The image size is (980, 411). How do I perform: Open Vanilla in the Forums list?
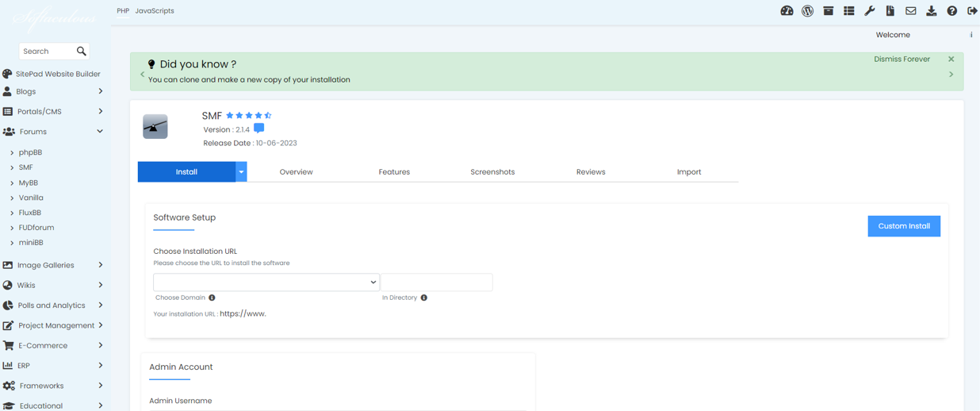(31, 198)
